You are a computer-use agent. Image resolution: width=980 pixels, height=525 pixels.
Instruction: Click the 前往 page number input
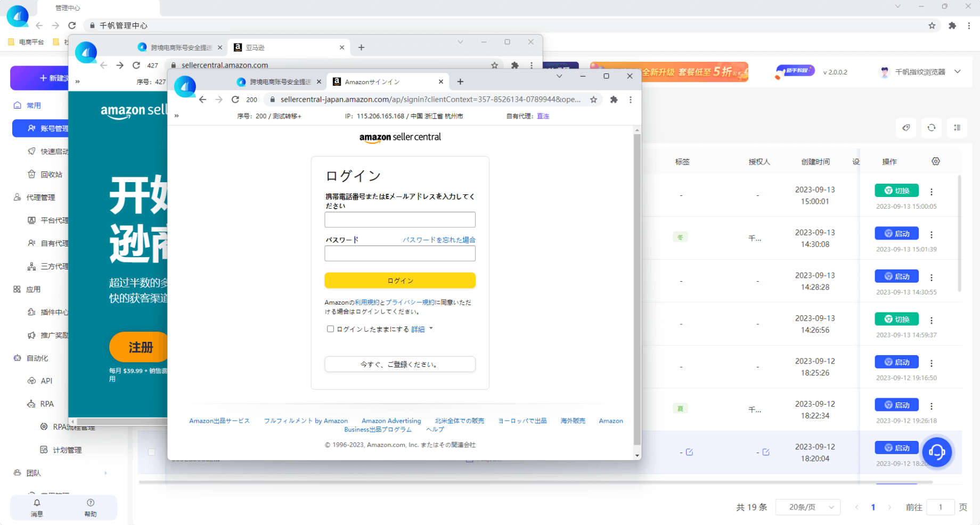(x=940, y=507)
